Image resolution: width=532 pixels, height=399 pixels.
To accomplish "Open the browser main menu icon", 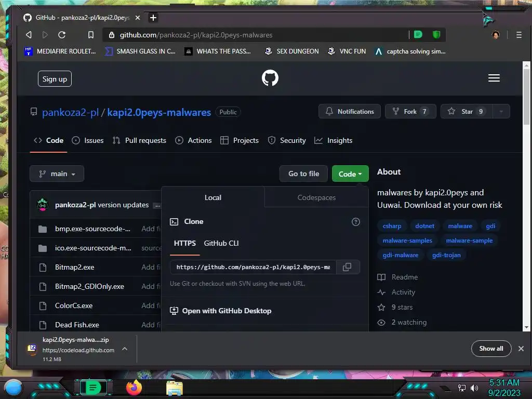I will [519, 35].
